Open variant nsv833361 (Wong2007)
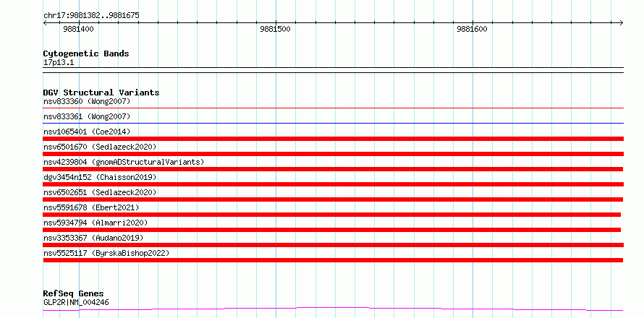 coord(87,116)
